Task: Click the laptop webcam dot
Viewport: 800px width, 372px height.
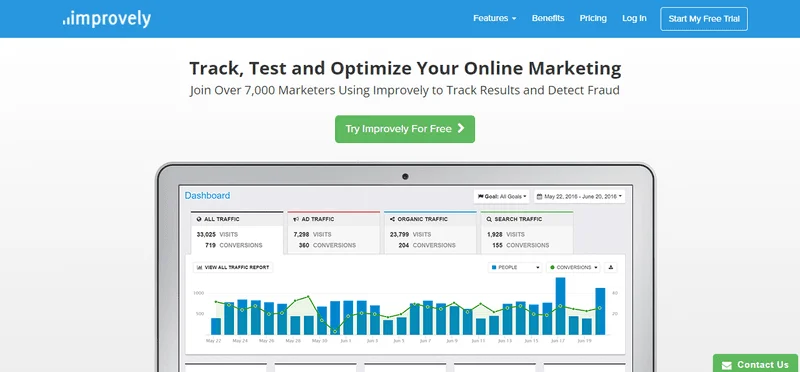Action: click(x=405, y=177)
